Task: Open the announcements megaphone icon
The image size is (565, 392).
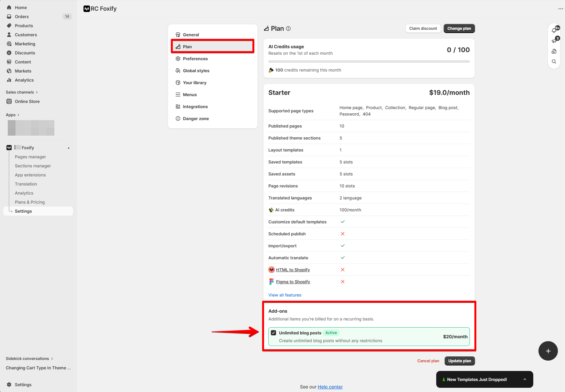Action: click(554, 41)
